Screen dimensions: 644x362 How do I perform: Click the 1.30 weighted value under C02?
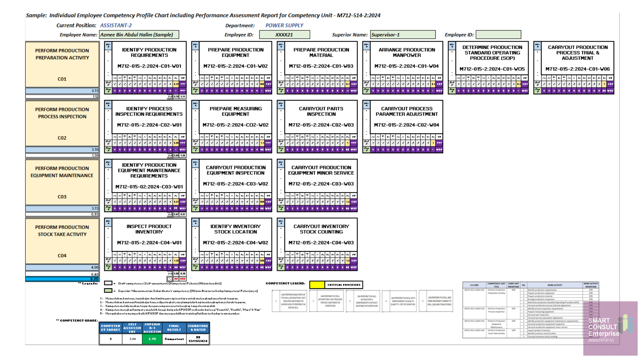(x=62, y=156)
